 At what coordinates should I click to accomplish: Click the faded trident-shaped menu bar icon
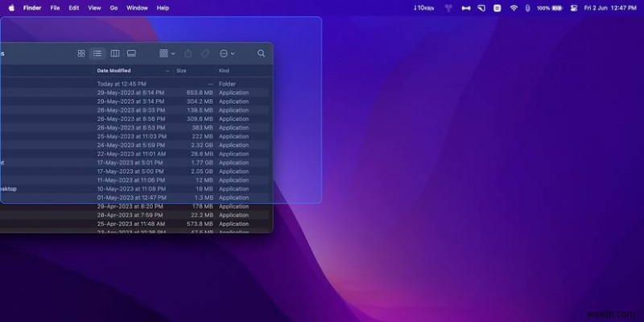pyautogui.click(x=448, y=8)
